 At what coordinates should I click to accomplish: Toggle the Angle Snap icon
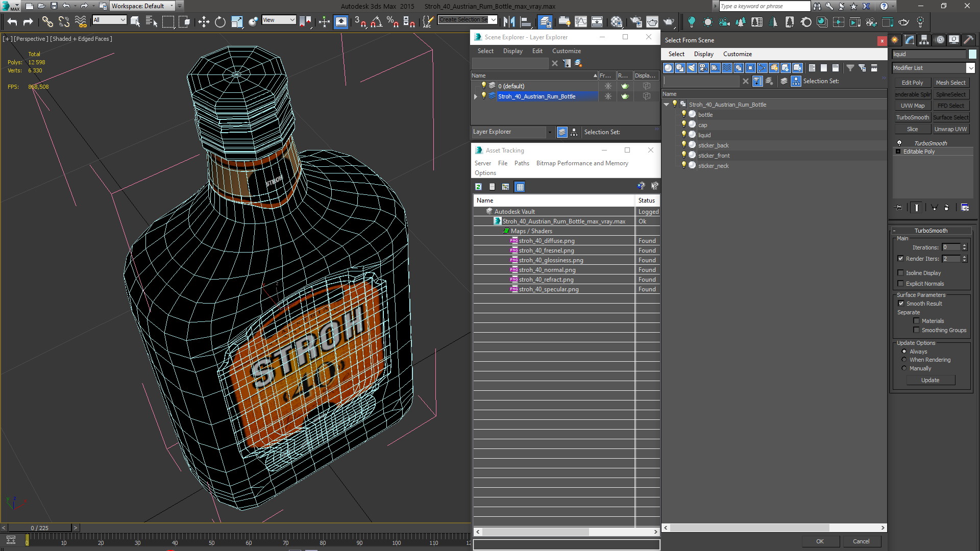(x=376, y=21)
